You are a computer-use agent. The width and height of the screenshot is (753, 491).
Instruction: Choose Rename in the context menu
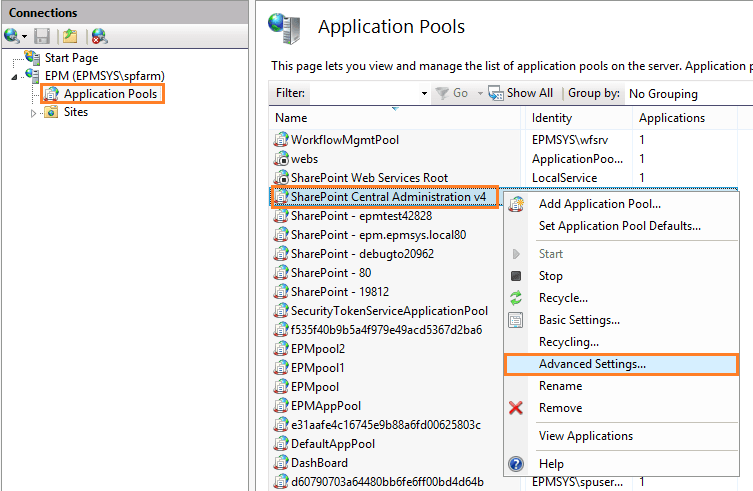pos(560,386)
